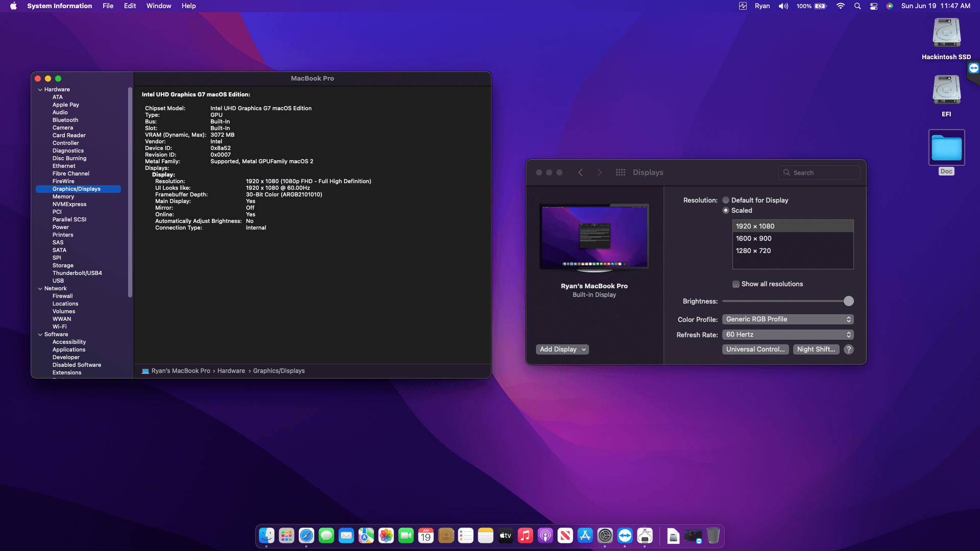The image size is (980, 551).
Task: Click Hardware in path bar
Action: (231, 371)
